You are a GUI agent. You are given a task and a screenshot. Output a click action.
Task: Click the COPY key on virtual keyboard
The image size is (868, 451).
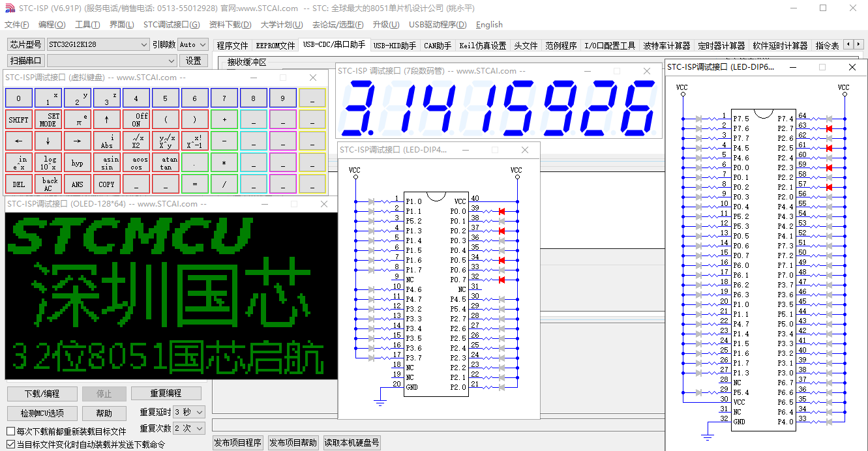pyautogui.click(x=107, y=184)
